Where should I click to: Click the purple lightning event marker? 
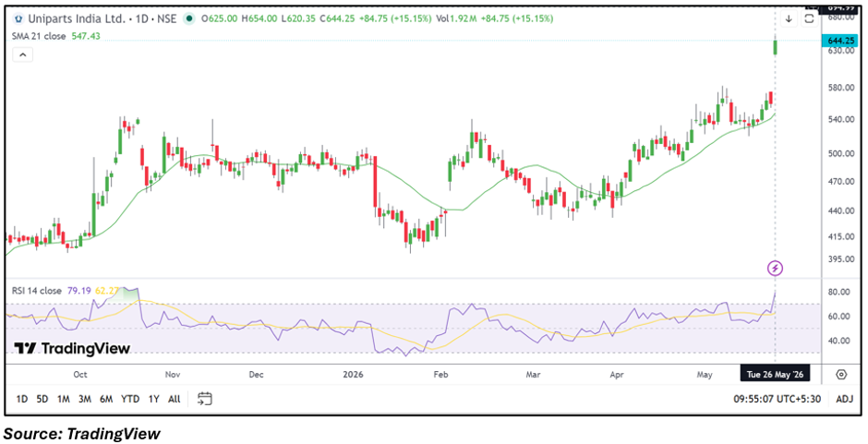776,269
